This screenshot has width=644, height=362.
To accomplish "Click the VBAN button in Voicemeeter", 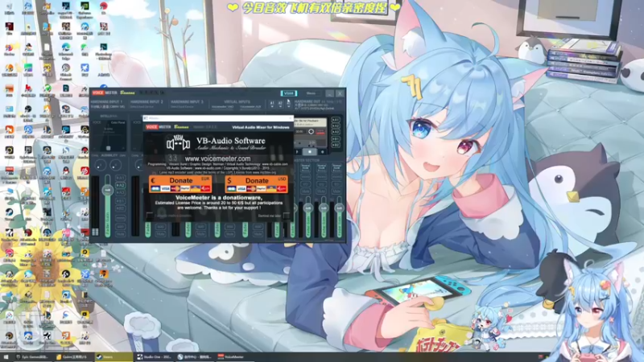I will click(289, 93).
